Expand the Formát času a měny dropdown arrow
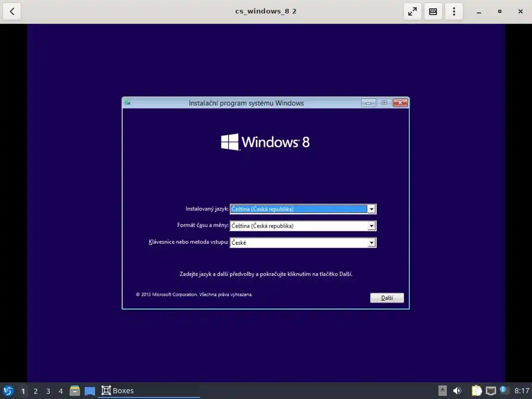The height and width of the screenshot is (399, 532). [x=371, y=225]
